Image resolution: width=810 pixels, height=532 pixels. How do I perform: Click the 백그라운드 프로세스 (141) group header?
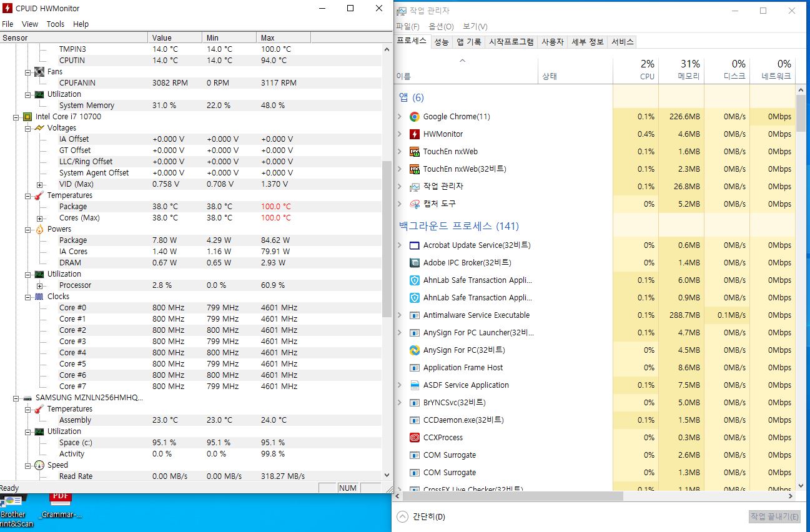pyautogui.click(x=458, y=226)
